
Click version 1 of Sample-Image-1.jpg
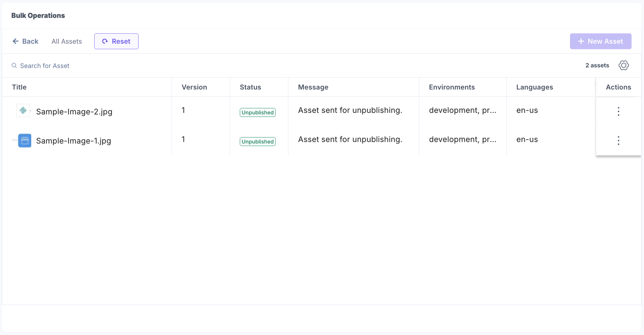183,139
